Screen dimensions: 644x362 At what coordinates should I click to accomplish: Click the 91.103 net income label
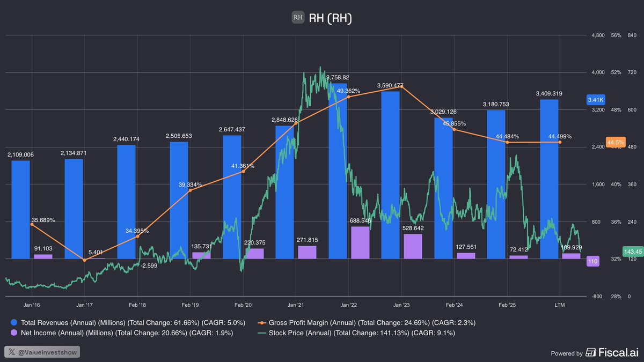click(x=43, y=248)
